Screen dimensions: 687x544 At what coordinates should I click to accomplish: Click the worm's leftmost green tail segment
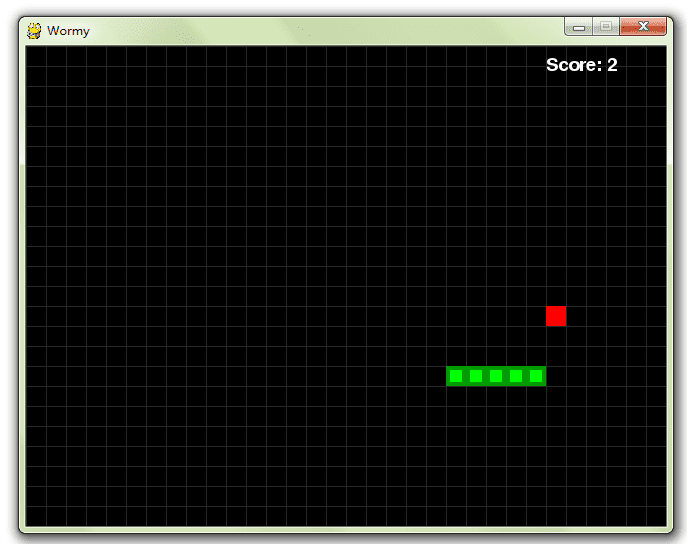click(x=456, y=376)
